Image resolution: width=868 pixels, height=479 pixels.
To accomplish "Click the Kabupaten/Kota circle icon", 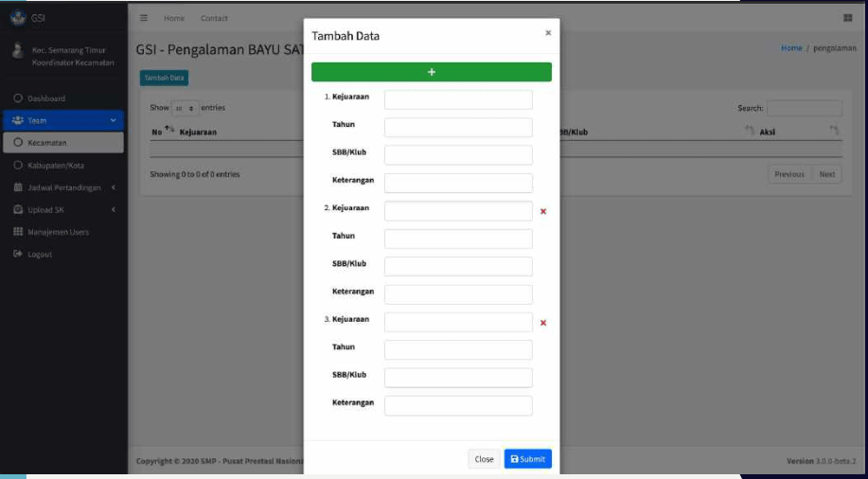I will tap(18, 165).
